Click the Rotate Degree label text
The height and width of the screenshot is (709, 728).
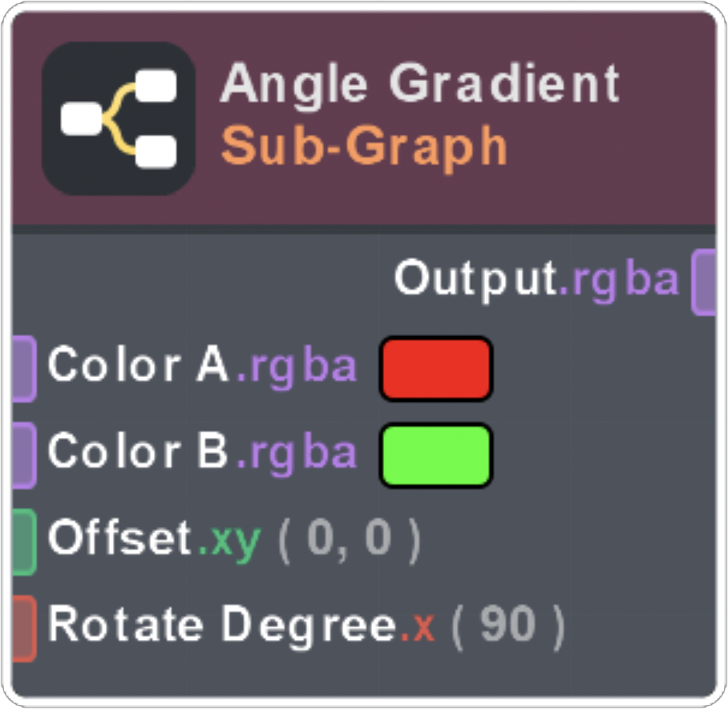coord(222,625)
